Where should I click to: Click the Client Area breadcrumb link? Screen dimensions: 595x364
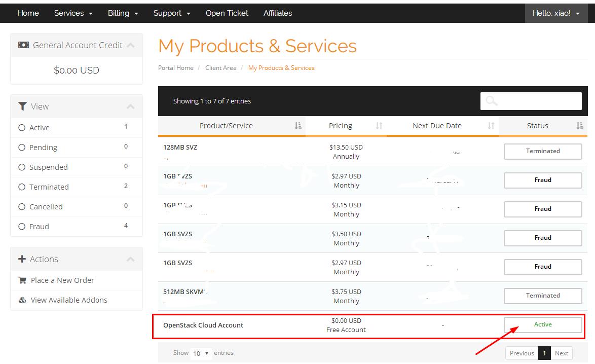point(221,67)
